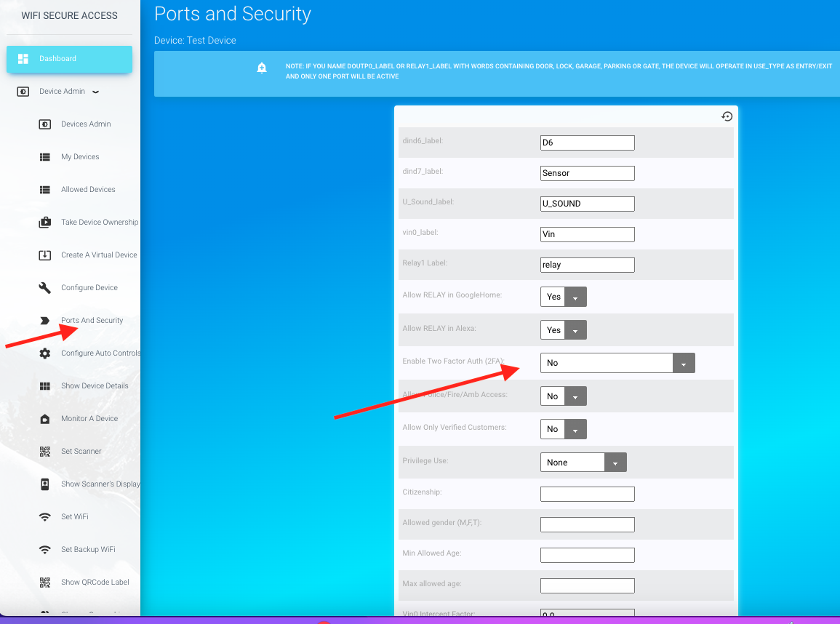840x624 pixels.
Task: Open the Dashboard menu item
Action: pyautogui.click(x=70, y=59)
